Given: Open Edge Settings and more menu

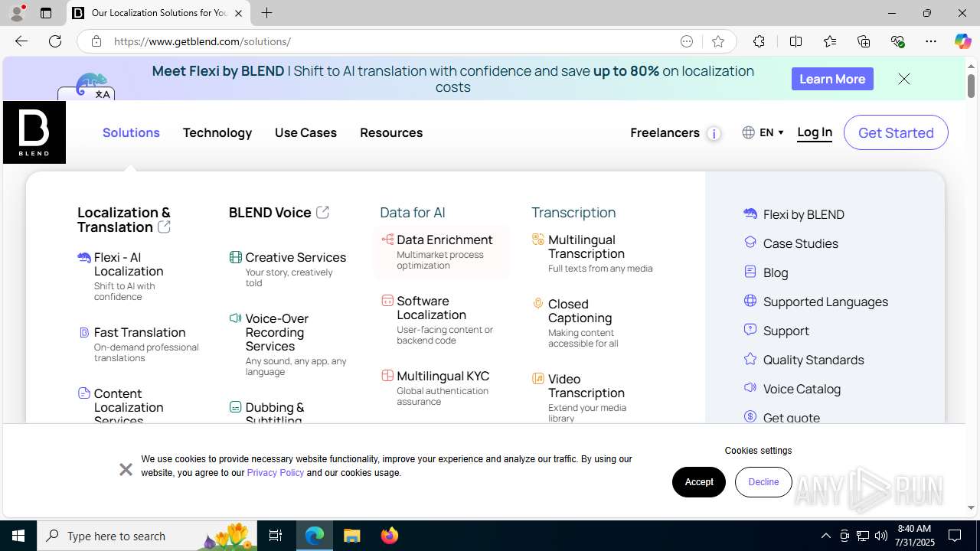Looking at the screenshot, I should [931, 41].
